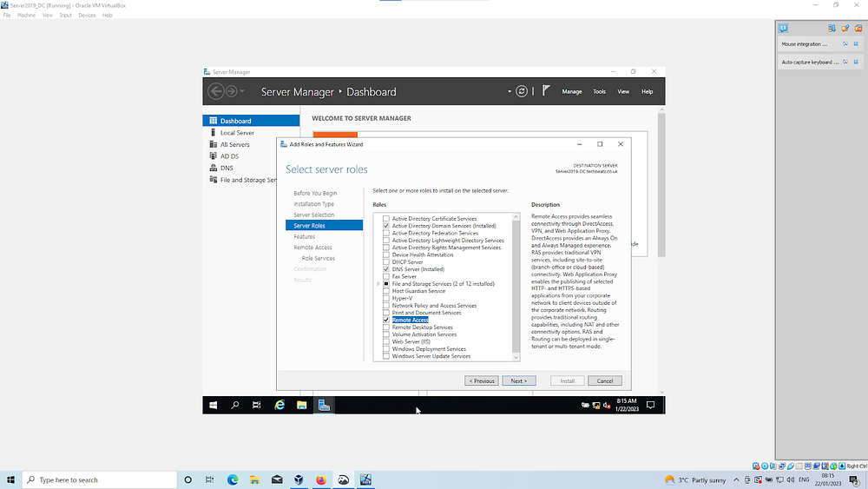Enable Web Server (IIS) checkbox

pos(386,341)
